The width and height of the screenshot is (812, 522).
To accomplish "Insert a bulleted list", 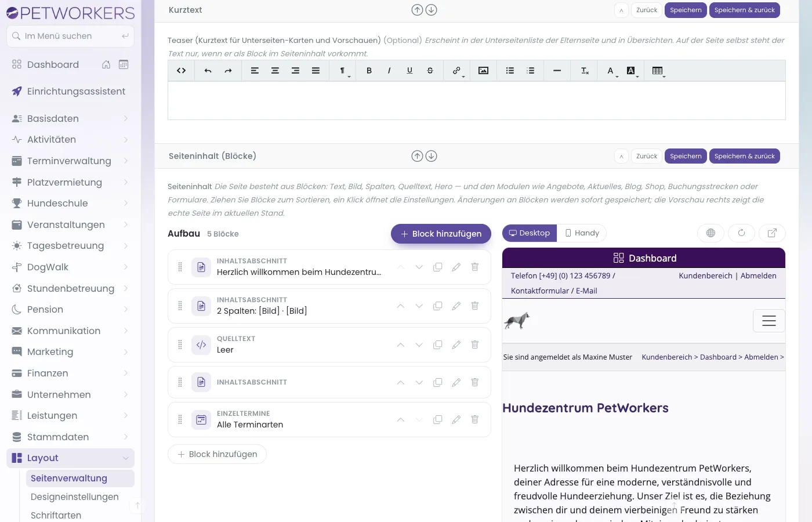I will (x=510, y=71).
